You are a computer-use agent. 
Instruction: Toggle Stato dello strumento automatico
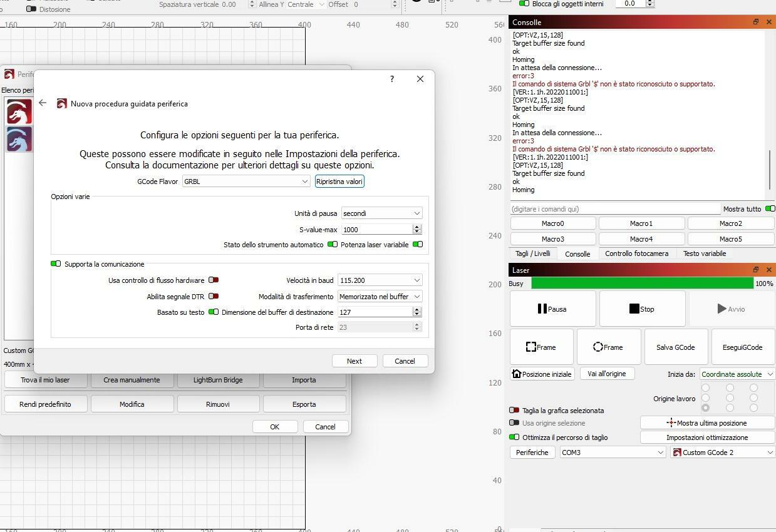[x=333, y=245]
